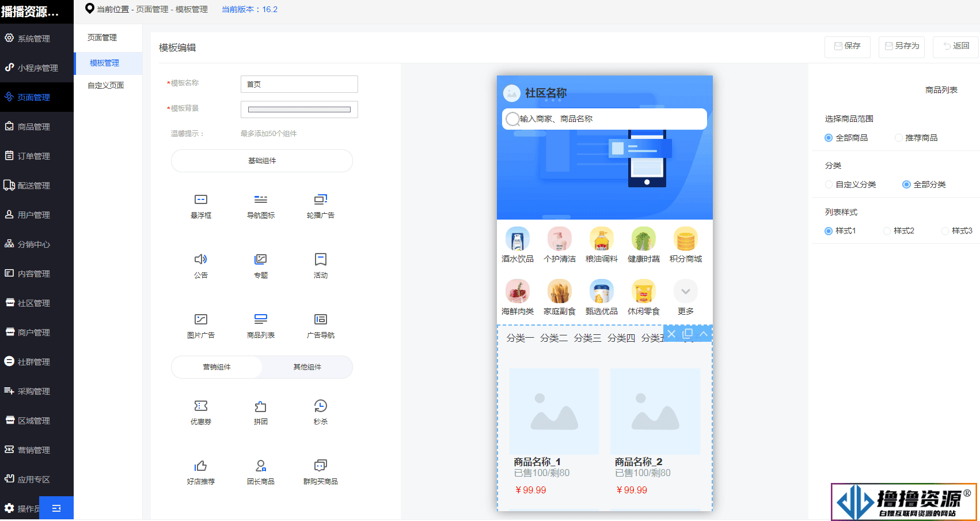Add the 活动 activity component

pyautogui.click(x=321, y=266)
